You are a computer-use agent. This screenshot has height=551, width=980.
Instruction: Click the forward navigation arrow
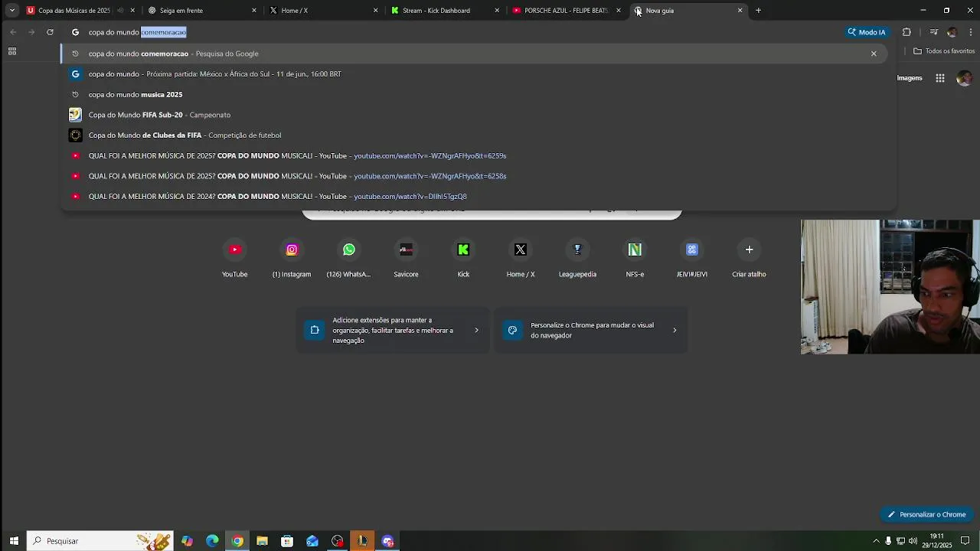tap(31, 32)
